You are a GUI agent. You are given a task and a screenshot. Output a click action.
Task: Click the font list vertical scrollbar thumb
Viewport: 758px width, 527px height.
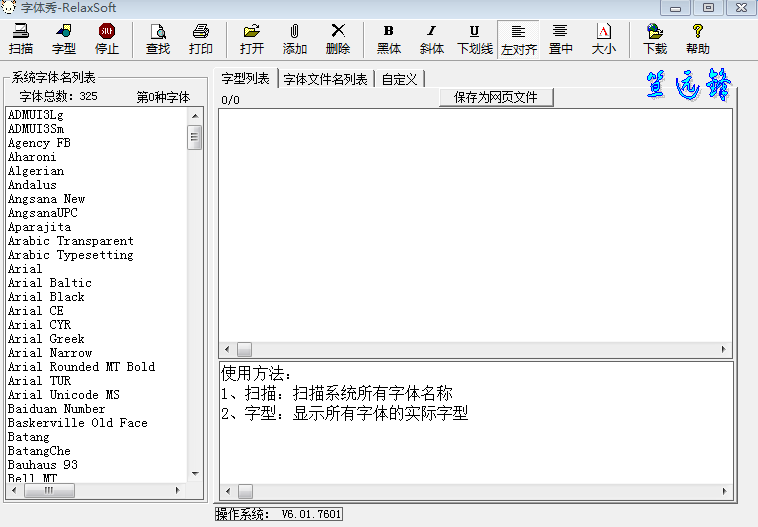tap(195, 137)
